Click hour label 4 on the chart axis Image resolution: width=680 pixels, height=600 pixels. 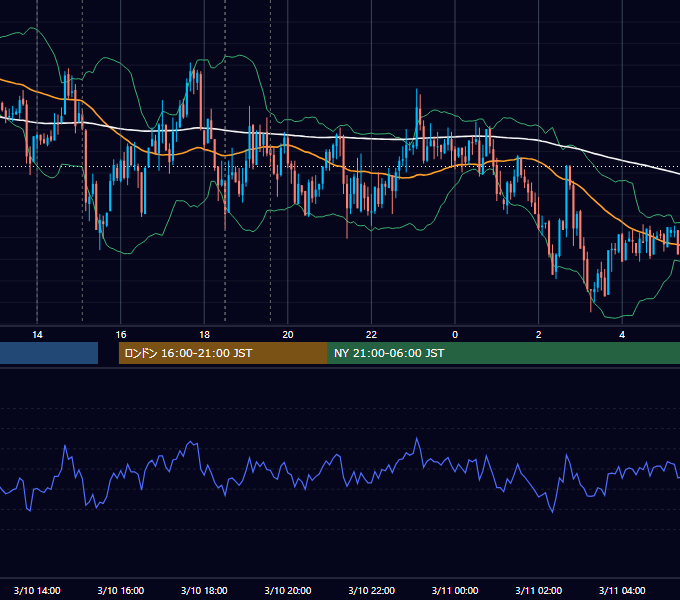click(622, 334)
